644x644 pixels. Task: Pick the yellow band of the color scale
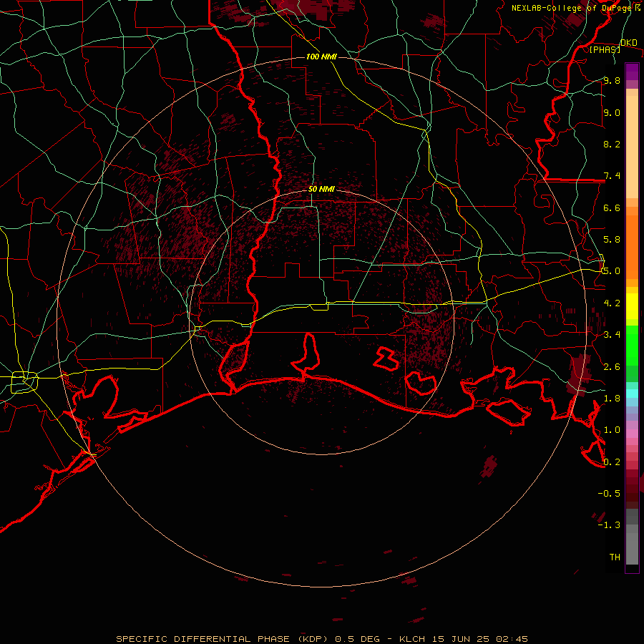pos(632,306)
